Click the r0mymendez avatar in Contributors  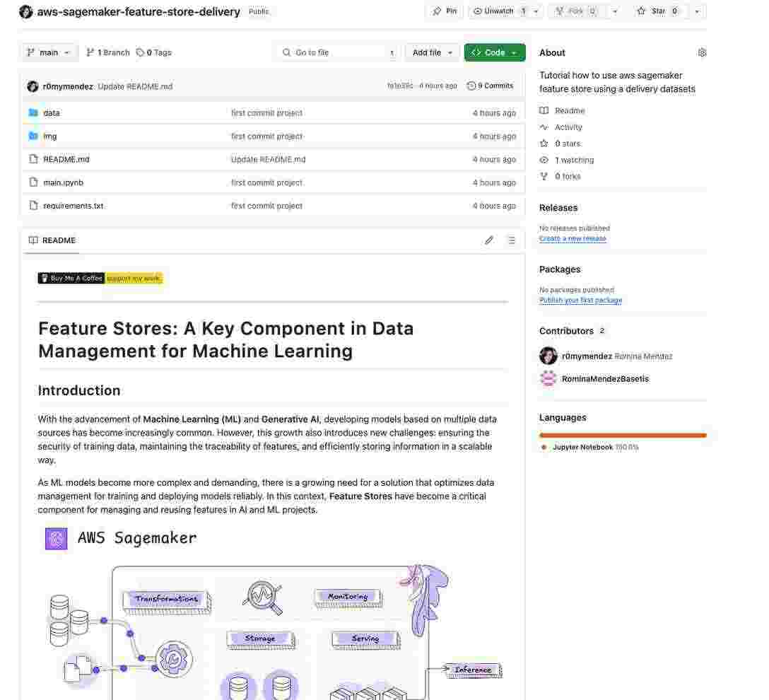tap(548, 356)
